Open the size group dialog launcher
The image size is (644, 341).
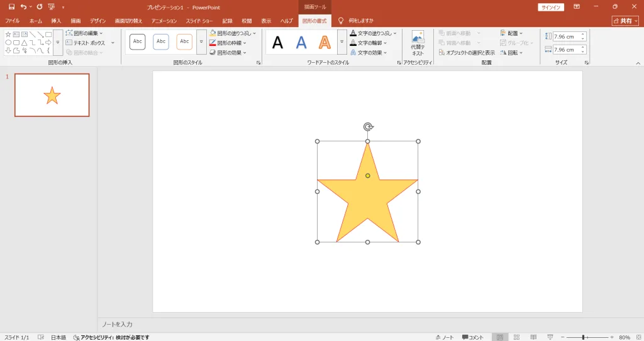click(587, 63)
